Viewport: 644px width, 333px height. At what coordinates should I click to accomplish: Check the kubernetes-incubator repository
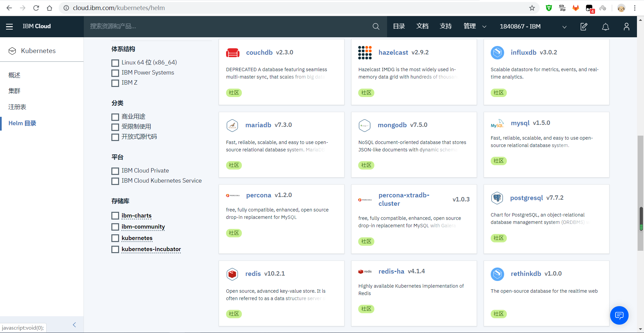tap(115, 249)
